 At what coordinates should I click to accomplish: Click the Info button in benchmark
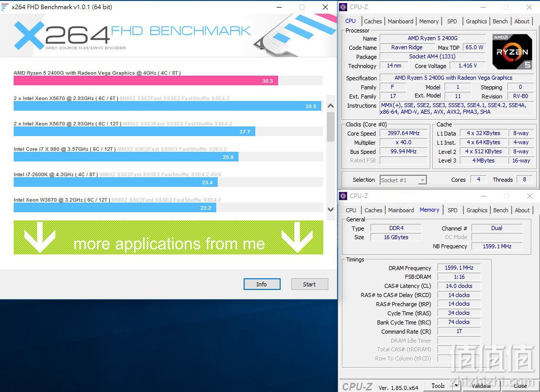tap(262, 284)
